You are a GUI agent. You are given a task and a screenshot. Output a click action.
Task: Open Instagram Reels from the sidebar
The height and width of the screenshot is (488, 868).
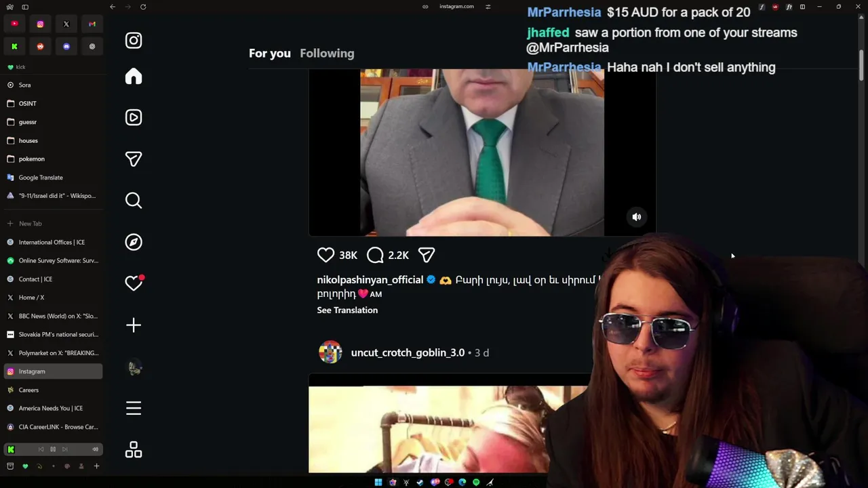point(134,117)
